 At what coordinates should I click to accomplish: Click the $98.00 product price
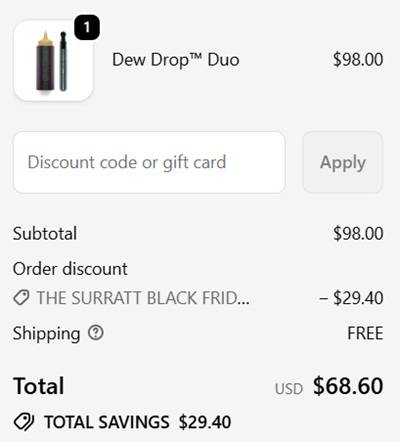(358, 60)
